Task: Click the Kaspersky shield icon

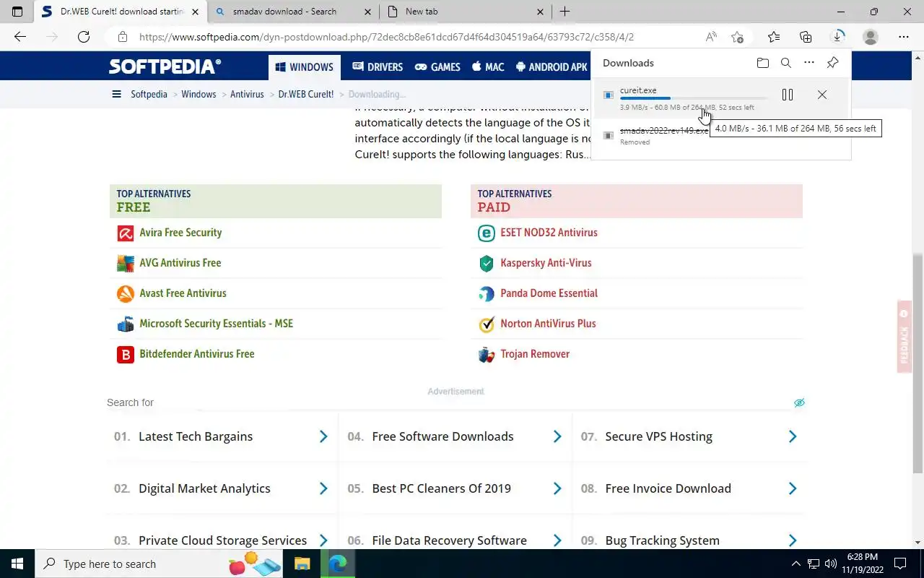Action: point(487,264)
